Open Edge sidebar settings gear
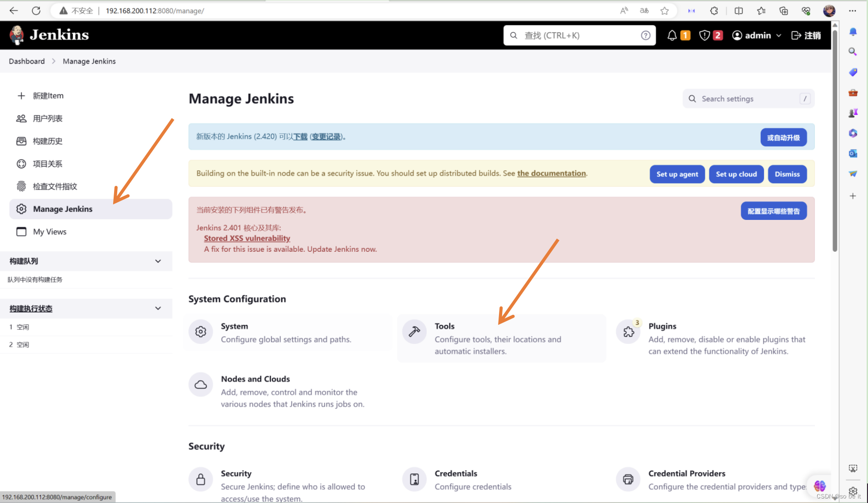Screen dimensions: 868x503 coord(853,491)
